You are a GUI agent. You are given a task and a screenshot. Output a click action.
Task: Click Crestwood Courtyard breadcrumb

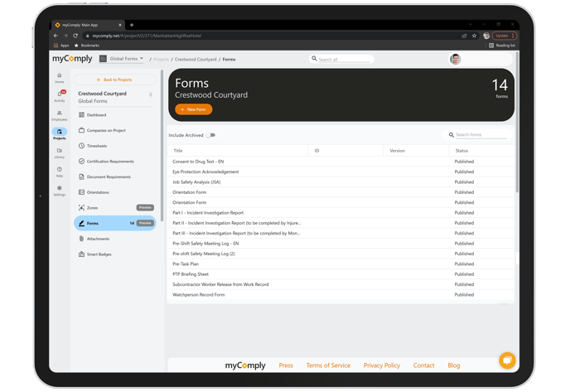tap(196, 60)
